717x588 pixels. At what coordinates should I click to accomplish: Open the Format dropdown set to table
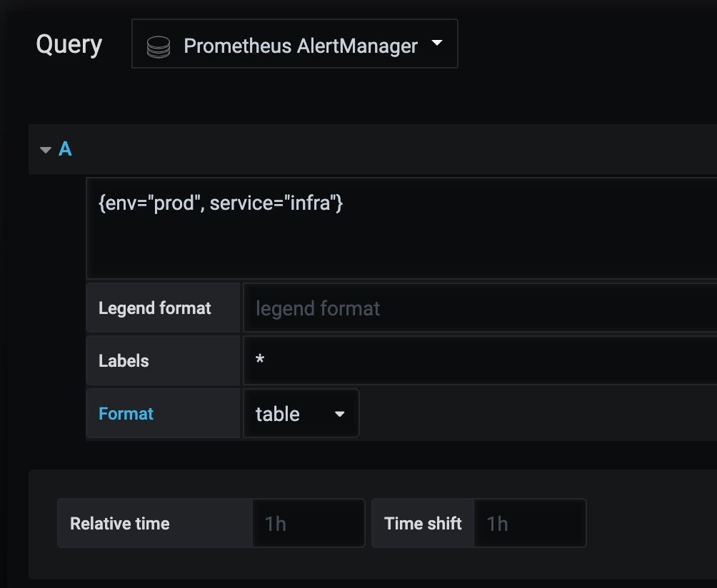301,413
